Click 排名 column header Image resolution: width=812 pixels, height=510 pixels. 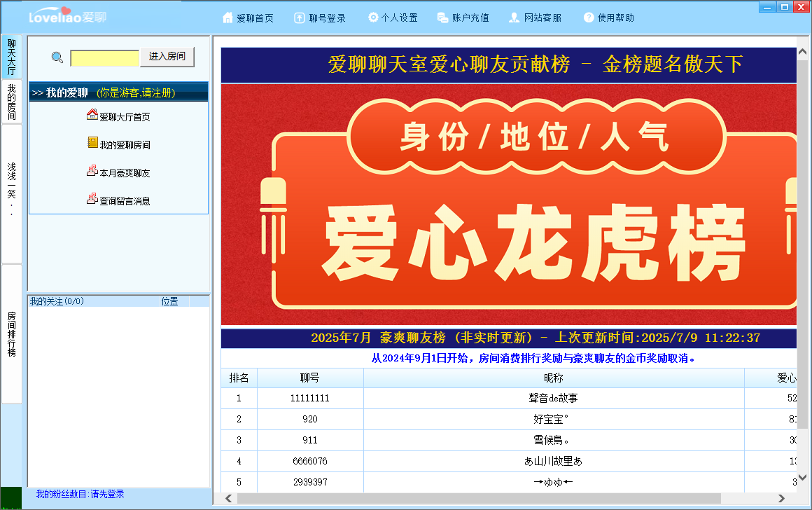coord(239,378)
